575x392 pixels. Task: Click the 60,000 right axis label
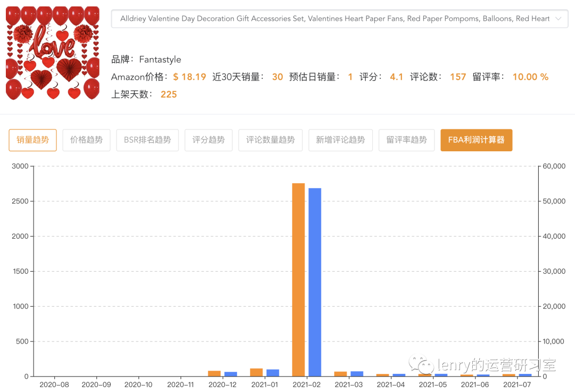(x=554, y=166)
